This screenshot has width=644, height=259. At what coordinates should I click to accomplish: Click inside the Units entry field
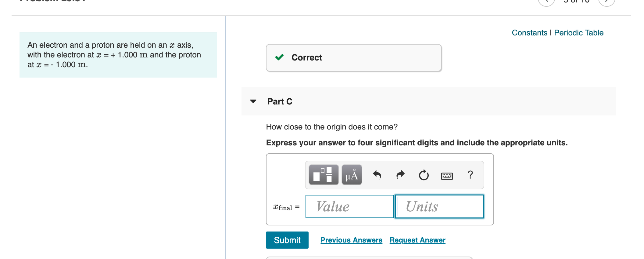(438, 206)
